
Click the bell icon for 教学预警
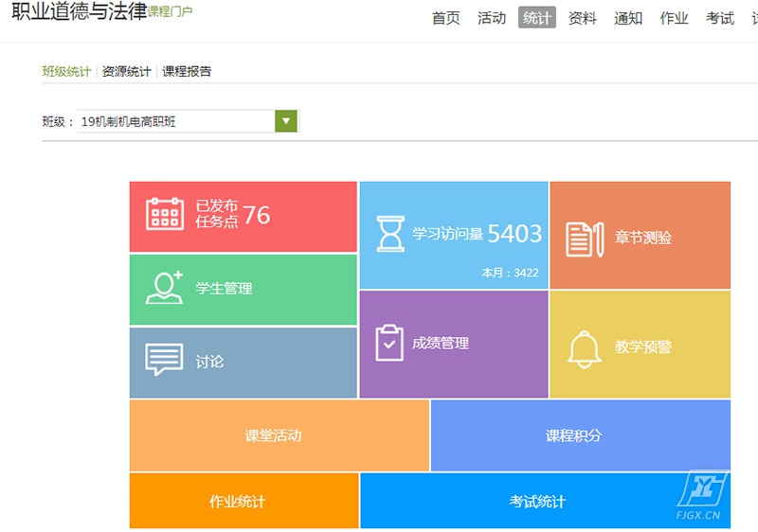point(584,347)
